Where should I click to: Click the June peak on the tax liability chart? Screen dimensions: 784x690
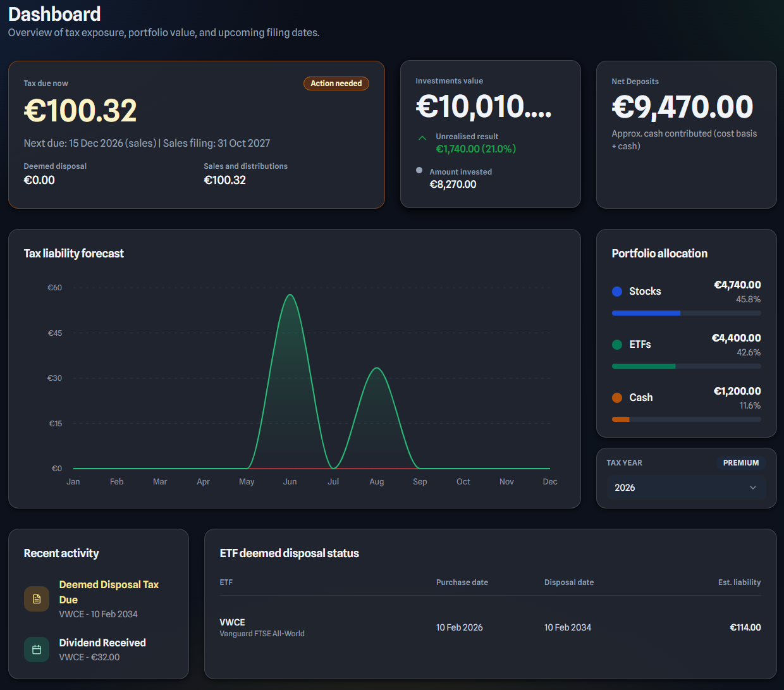pos(290,296)
